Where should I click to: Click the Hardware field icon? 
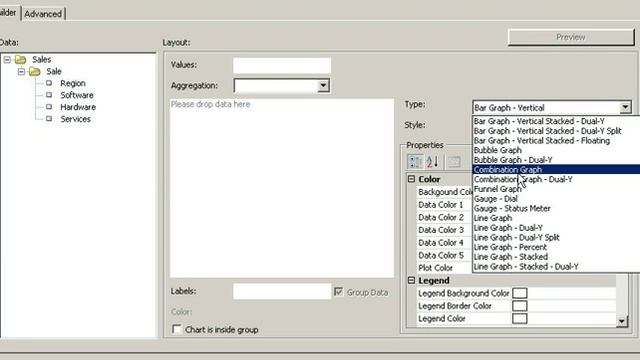point(49,107)
